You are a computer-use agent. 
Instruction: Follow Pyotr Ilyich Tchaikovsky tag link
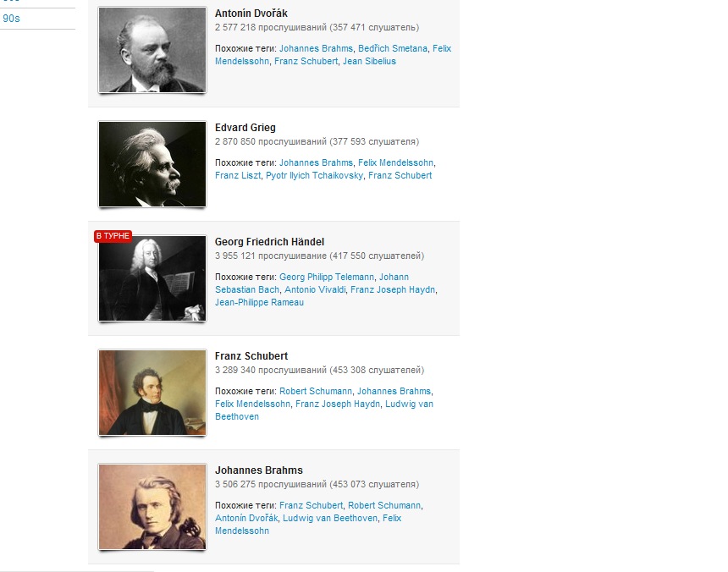pyautogui.click(x=314, y=175)
